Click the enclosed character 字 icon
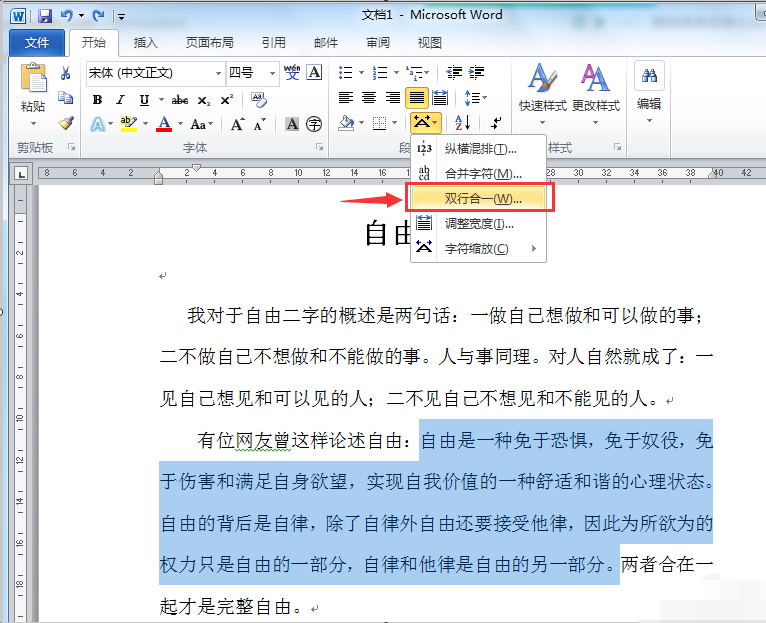This screenshot has width=766, height=623. 314,124
